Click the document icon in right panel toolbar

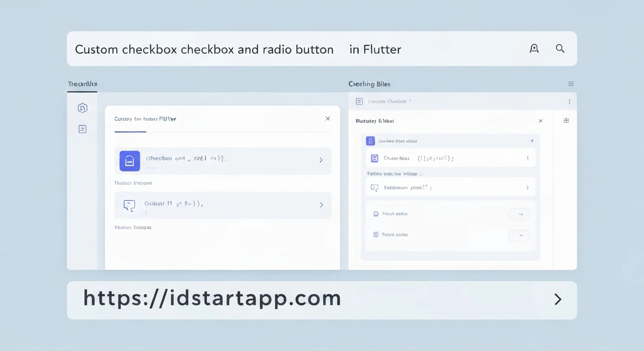tap(360, 101)
